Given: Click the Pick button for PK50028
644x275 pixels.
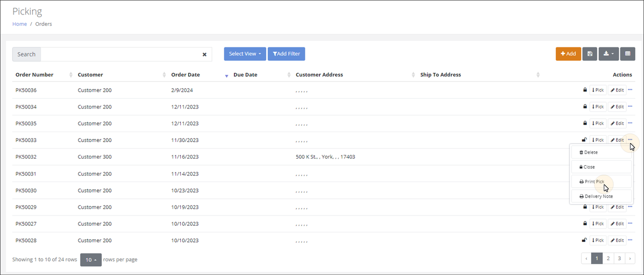Looking at the screenshot, I should point(598,240).
